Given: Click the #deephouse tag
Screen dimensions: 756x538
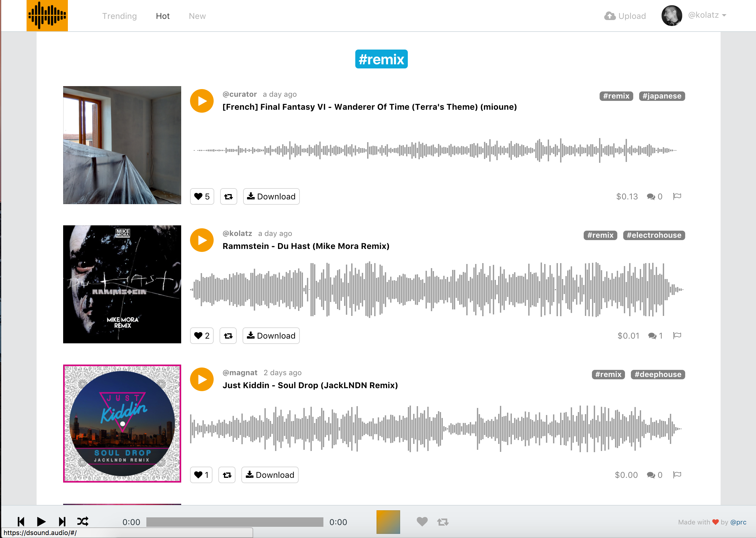Looking at the screenshot, I should 658,374.
